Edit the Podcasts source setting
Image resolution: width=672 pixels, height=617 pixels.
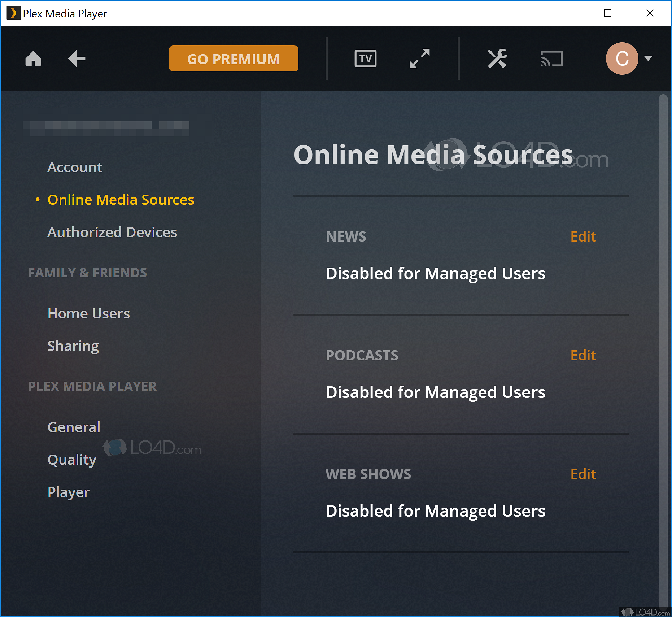coord(583,356)
